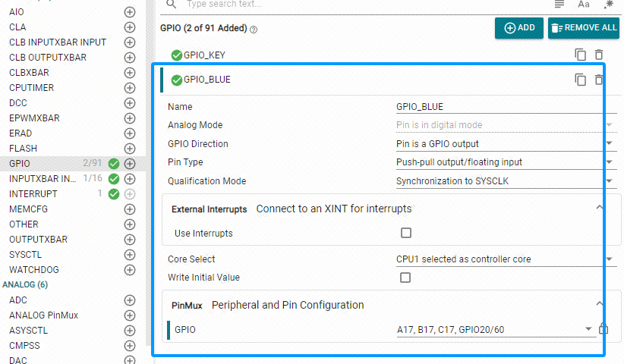Click the search magnifier icon
Image resolution: width=624 pixels, height=364 pixels.
pyautogui.click(x=171, y=5)
